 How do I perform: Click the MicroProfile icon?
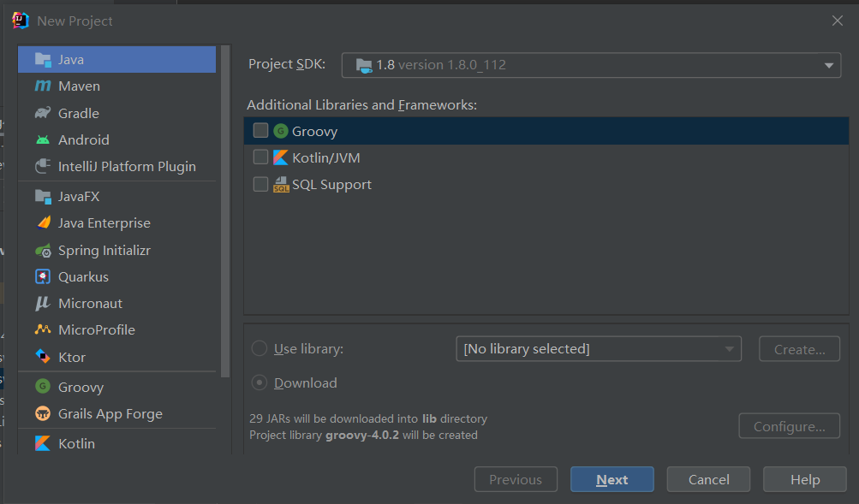(43, 329)
